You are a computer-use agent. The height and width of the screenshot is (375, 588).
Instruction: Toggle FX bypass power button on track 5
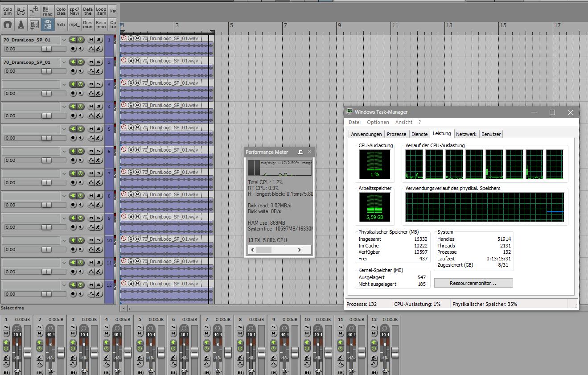point(81,129)
